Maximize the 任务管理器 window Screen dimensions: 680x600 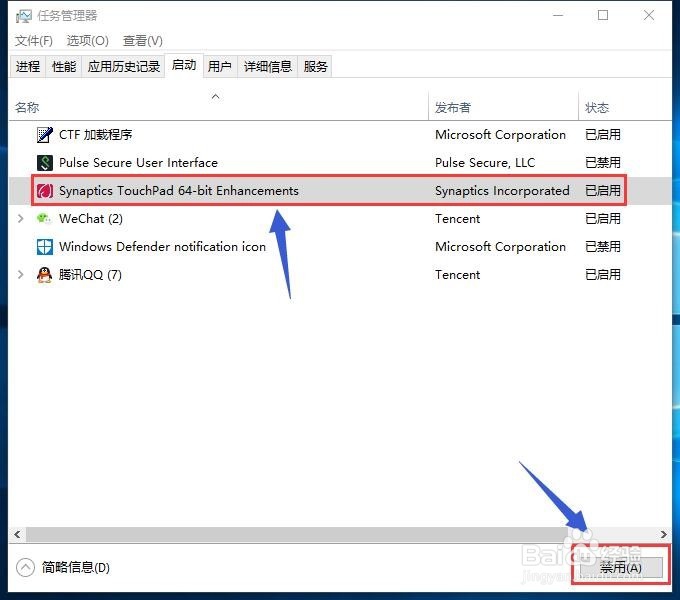coord(603,16)
